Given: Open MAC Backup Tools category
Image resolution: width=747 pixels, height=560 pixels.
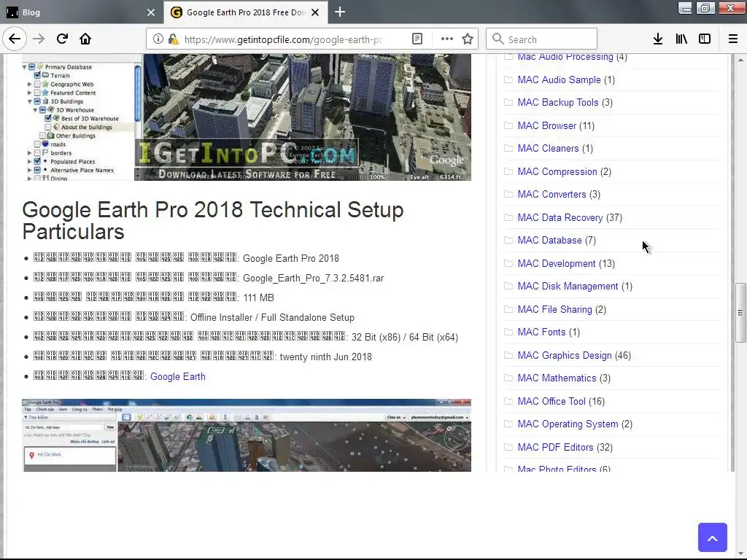Looking at the screenshot, I should click(558, 102).
